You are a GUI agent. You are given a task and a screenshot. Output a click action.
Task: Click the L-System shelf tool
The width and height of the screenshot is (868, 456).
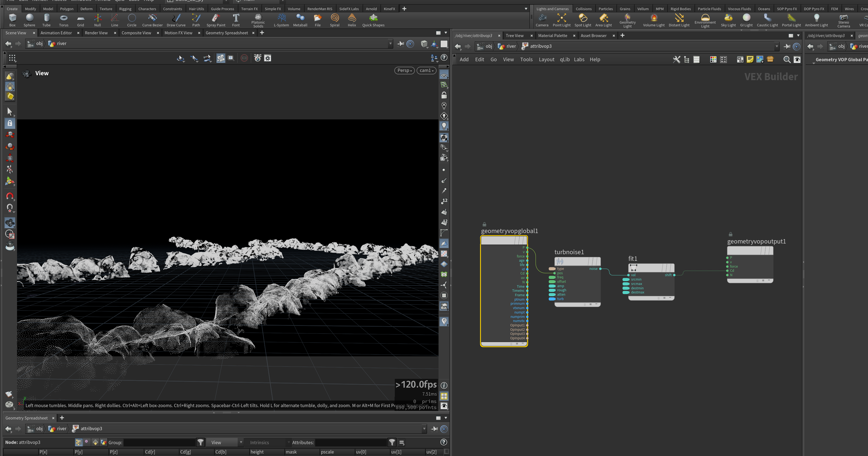pyautogui.click(x=281, y=20)
